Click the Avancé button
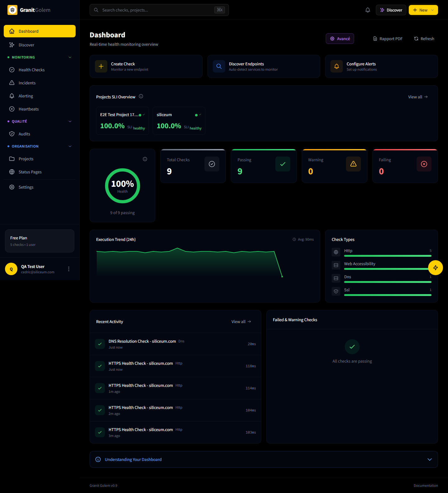 (x=340, y=39)
